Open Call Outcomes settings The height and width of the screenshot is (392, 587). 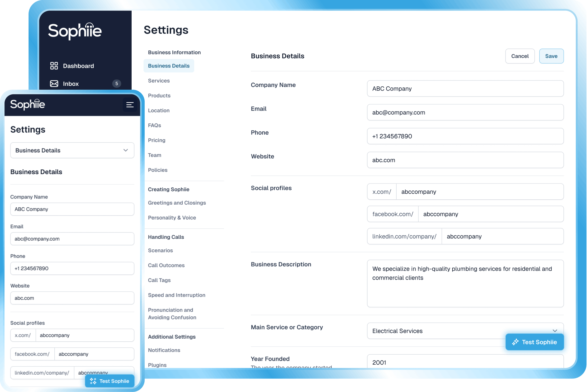166,265
